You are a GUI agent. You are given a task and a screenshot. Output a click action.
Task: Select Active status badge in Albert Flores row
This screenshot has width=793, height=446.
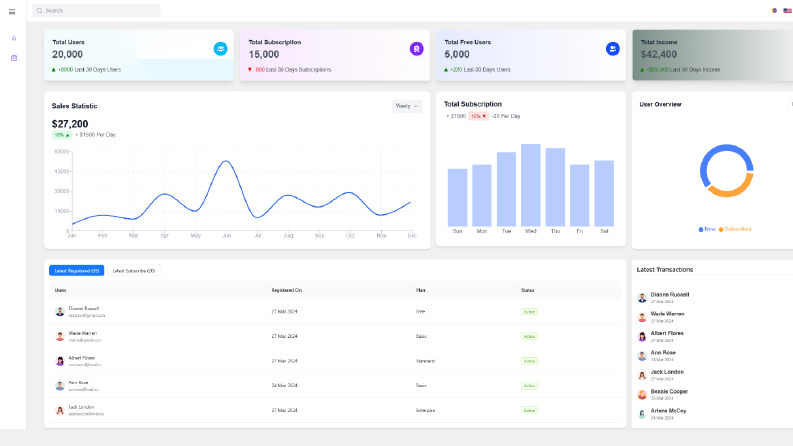coord(529,361)
